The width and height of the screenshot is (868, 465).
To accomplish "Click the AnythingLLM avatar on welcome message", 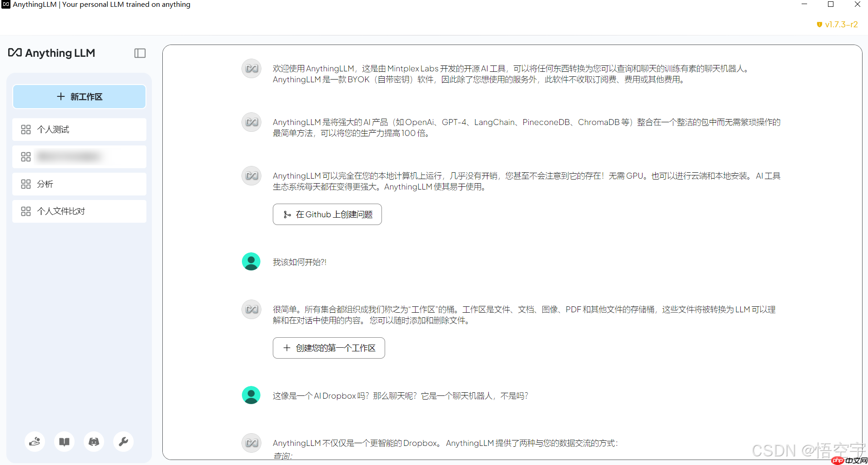I will 251,68.
